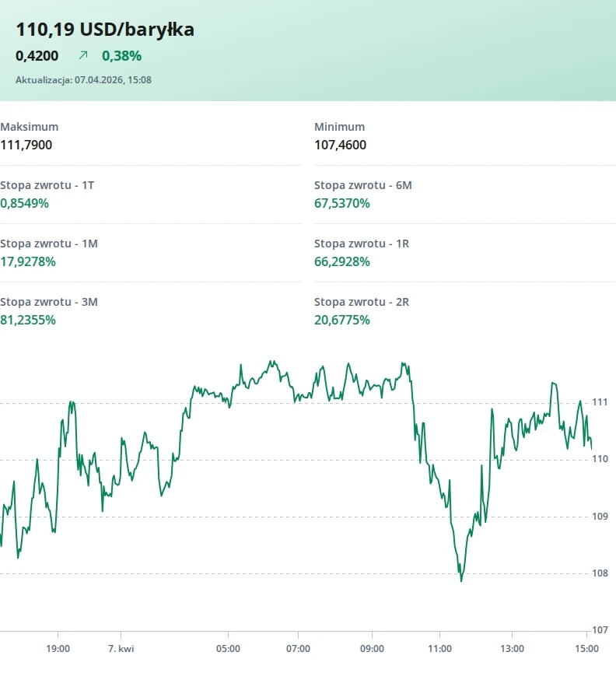The height and width of the screenshot is (673, 616).
Task: Click the 19:00 time axis label
Action: pyautogui.click(x=58, y=648)
